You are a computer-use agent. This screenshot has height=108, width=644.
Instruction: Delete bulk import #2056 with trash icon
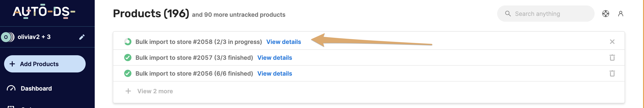(x=612, y=74)
